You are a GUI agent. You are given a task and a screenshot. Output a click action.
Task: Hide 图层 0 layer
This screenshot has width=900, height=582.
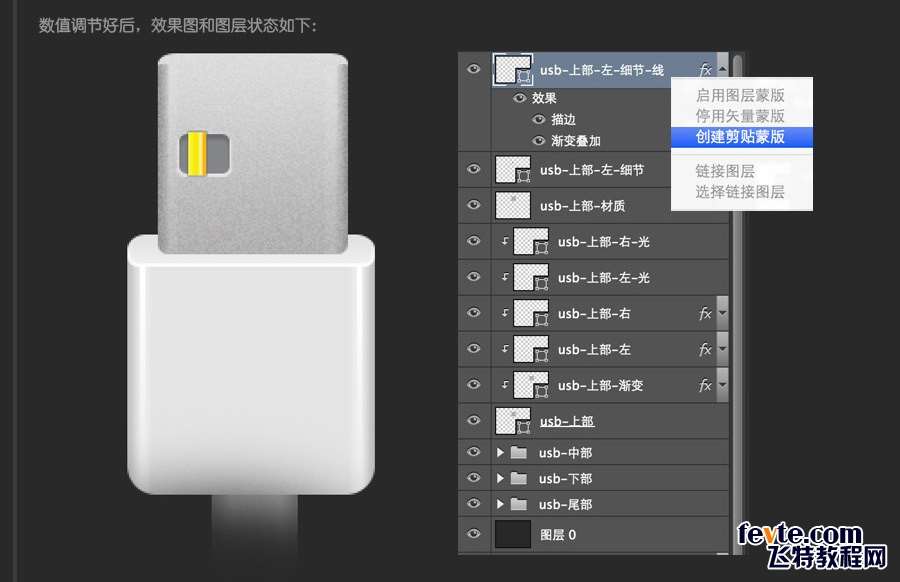(474, 534)
